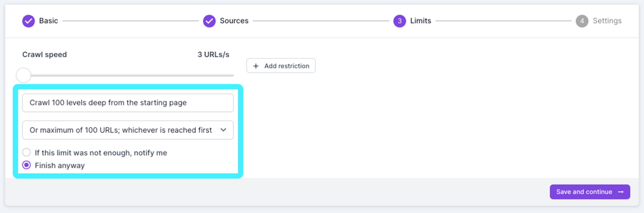
Task: Click the 3 URLs/s speed label
Action: pos(213,54)
